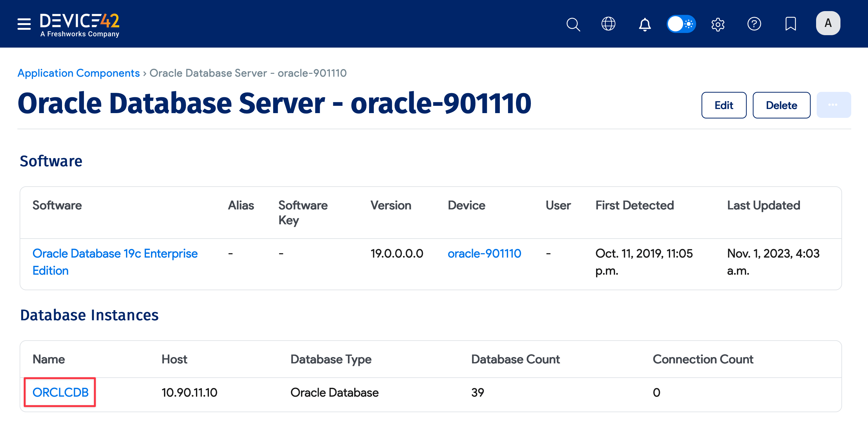Viewport: 868px width, 422px height.
Task: Edit the Oracle Database Server record
Action: coord(724,105)
